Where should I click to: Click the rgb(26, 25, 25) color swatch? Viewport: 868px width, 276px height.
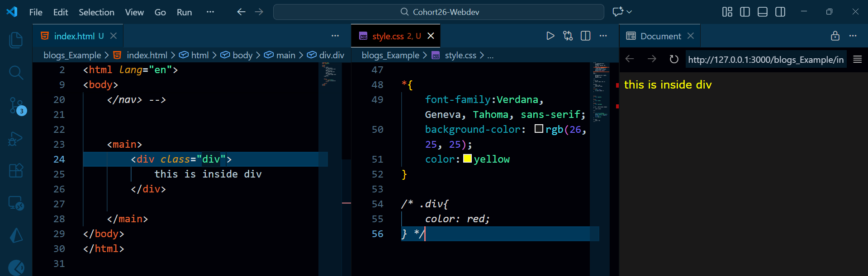coord(539,129)
